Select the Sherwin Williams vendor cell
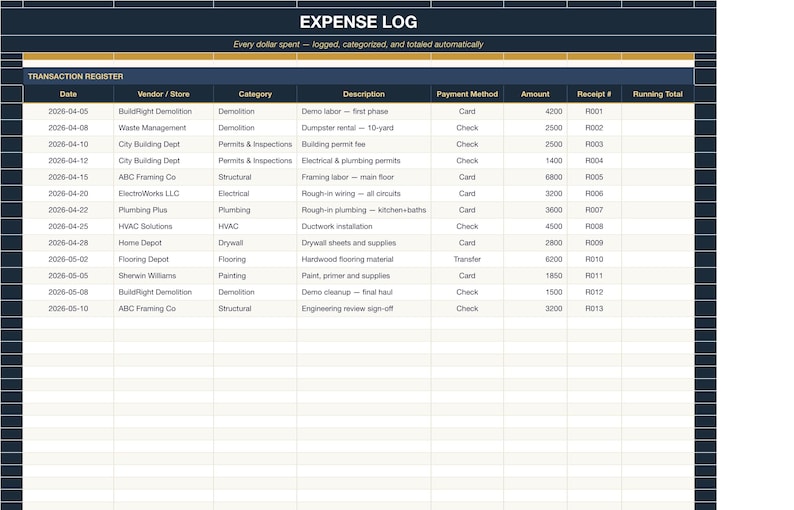The height and width of the screenshot is (510, 794). [x=164, y=276]
